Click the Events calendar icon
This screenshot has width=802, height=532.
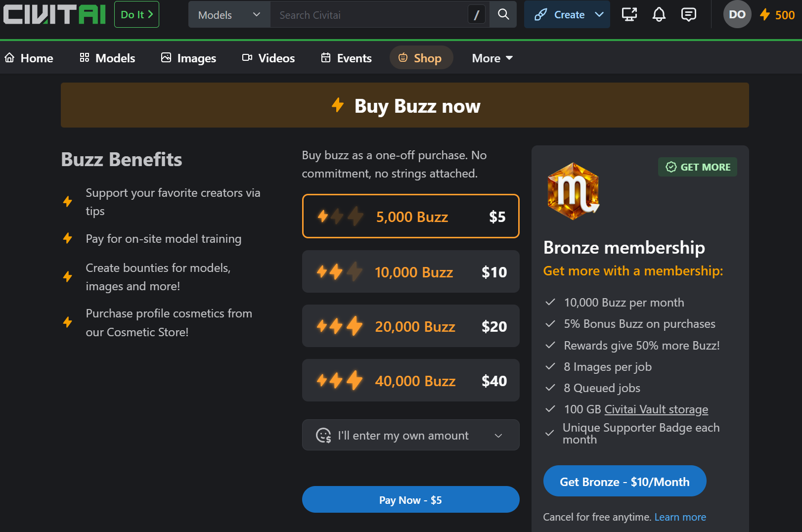coord(326,58)
